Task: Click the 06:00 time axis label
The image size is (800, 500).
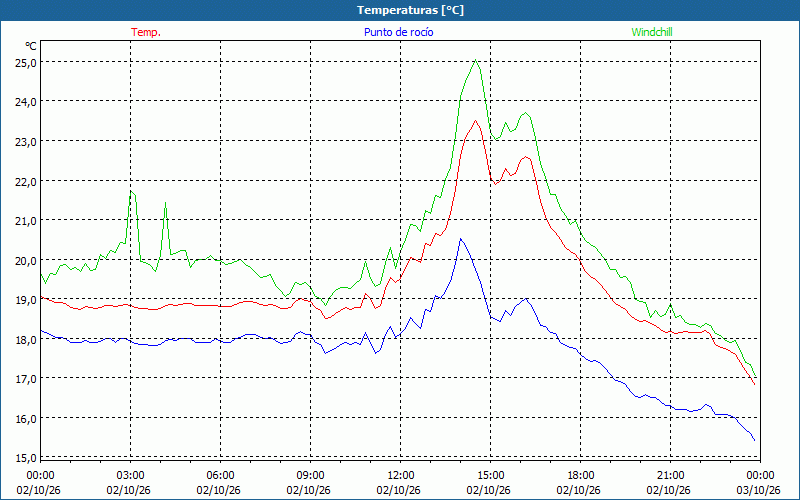Action: 220,476
